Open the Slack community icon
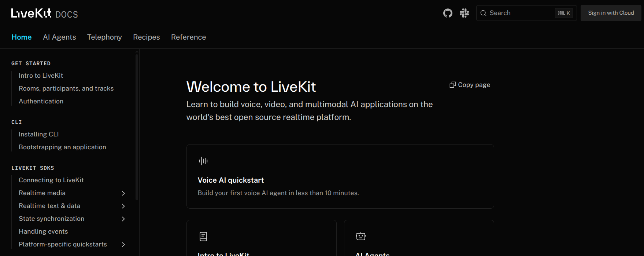The image size is (644, 256). tap(465, 13)
